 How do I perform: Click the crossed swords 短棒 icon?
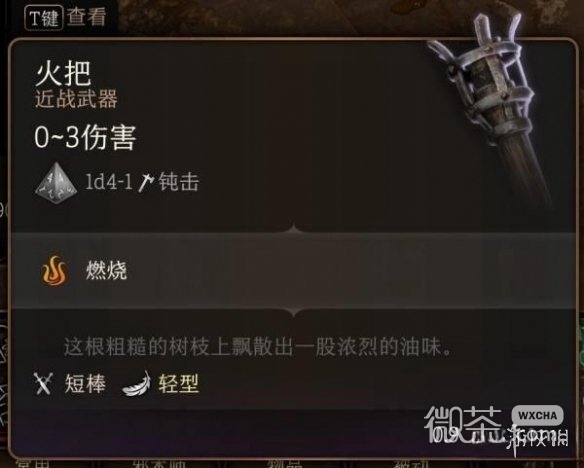click(x=43, y=383)
